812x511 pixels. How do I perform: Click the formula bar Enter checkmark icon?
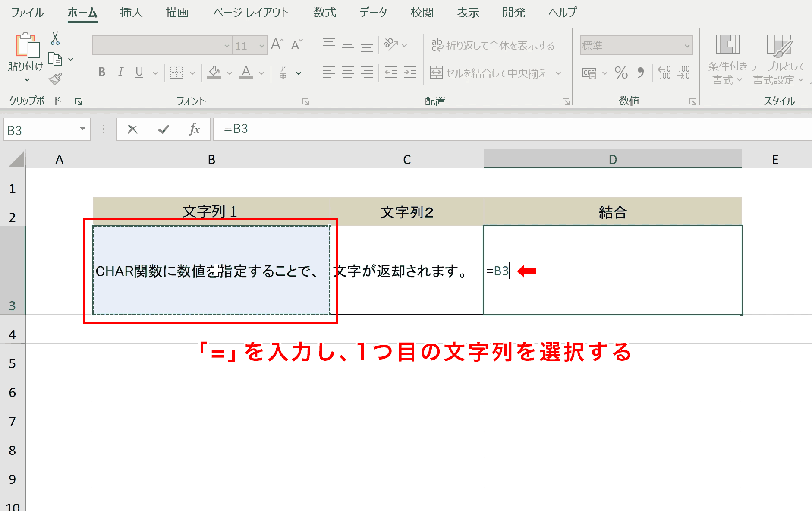click(164, 129)
